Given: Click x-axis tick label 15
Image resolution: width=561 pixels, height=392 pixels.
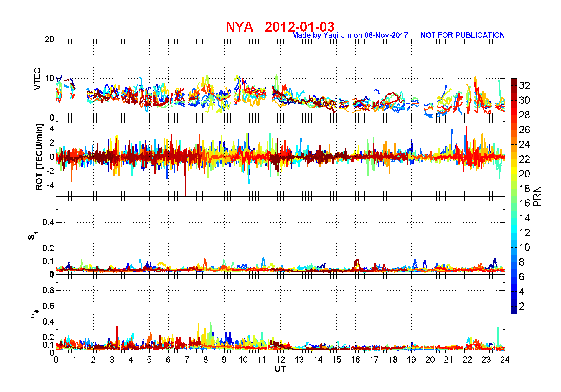Looking at the screenshot, I should 336,360.
